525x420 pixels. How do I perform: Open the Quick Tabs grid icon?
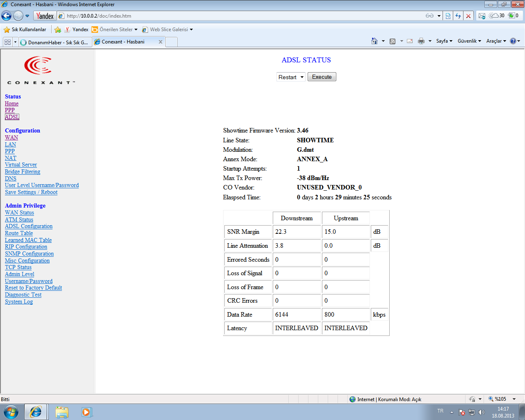[7, 42]
